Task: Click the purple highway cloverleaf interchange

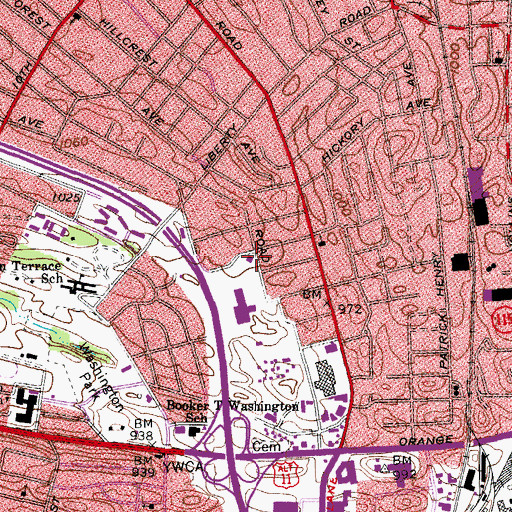Action: [x=229, y=447]
